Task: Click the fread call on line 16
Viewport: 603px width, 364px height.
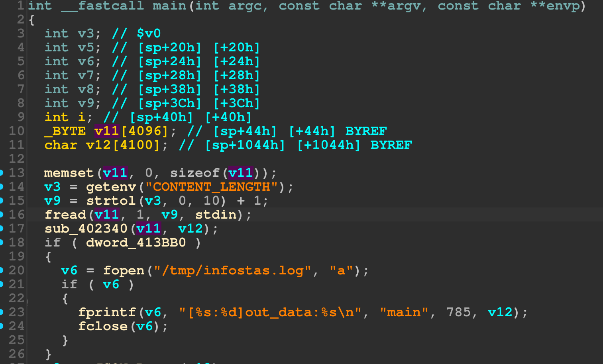Action: 65,215
